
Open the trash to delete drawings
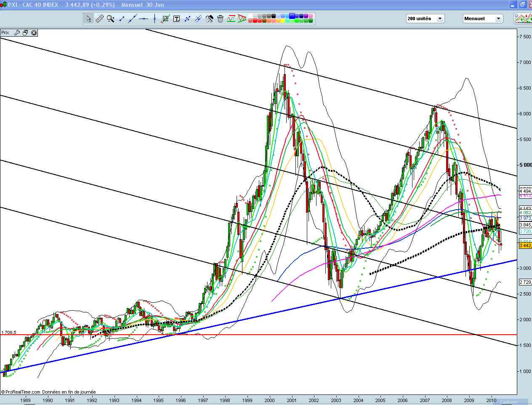pyautogui.click(x=220, y=19)
